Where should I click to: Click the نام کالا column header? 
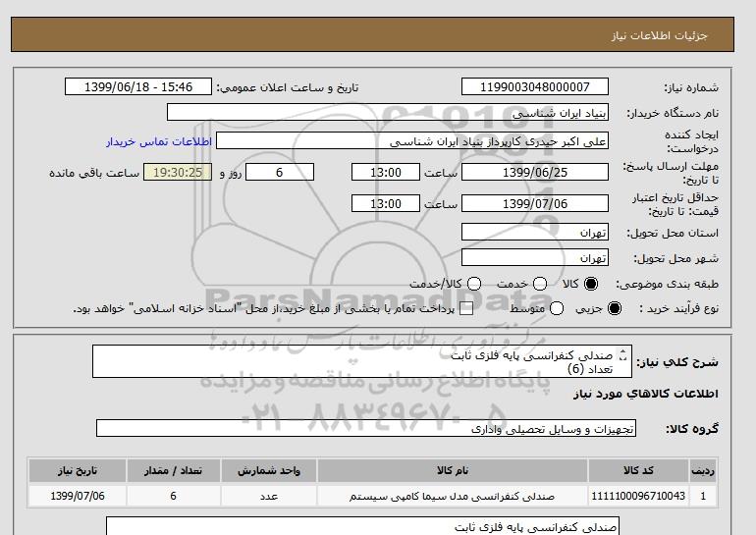pos(453,470)
